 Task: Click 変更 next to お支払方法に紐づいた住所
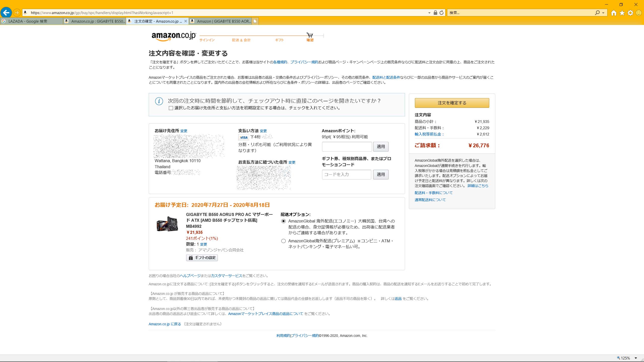[292, 162]
